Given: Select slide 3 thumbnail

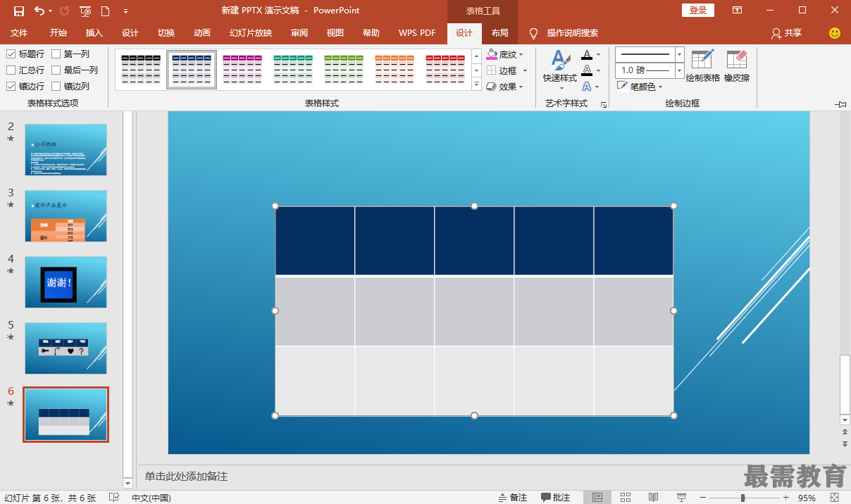Looking at the screenshot, I should pyautogui.click(x=66, y=215).
